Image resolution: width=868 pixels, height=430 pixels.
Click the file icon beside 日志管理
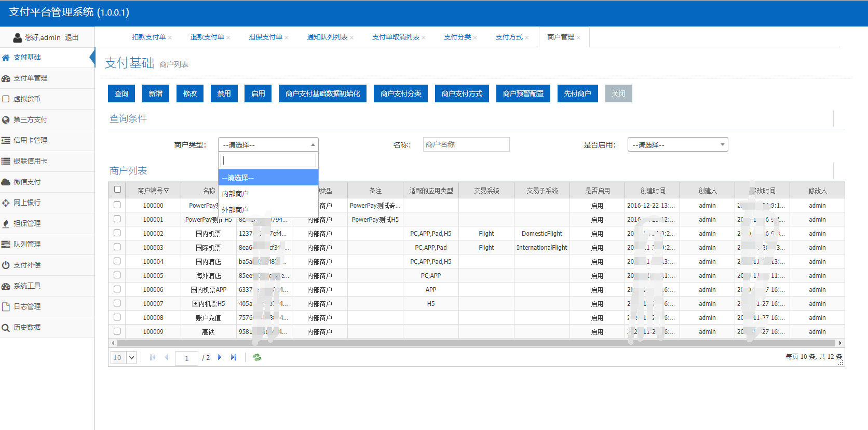[6, 307]
